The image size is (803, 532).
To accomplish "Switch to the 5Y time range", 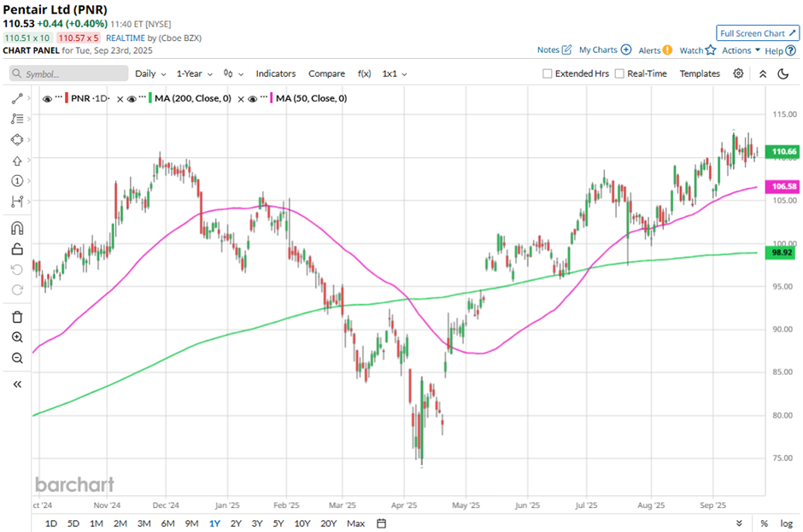I will point(278,523).
